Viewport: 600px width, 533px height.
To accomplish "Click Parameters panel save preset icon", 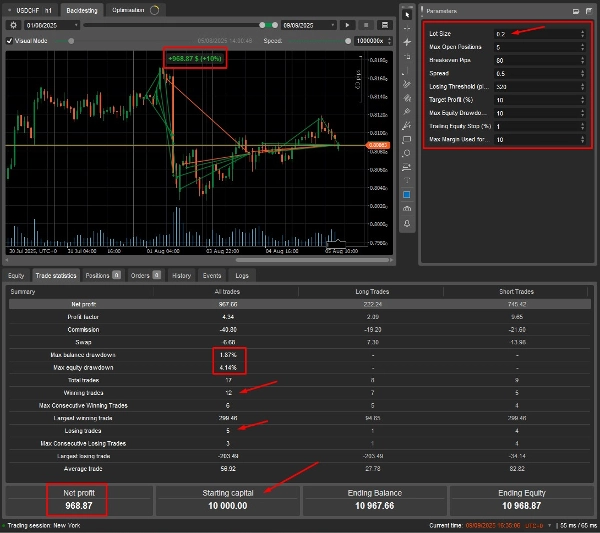I will [589, 11].
